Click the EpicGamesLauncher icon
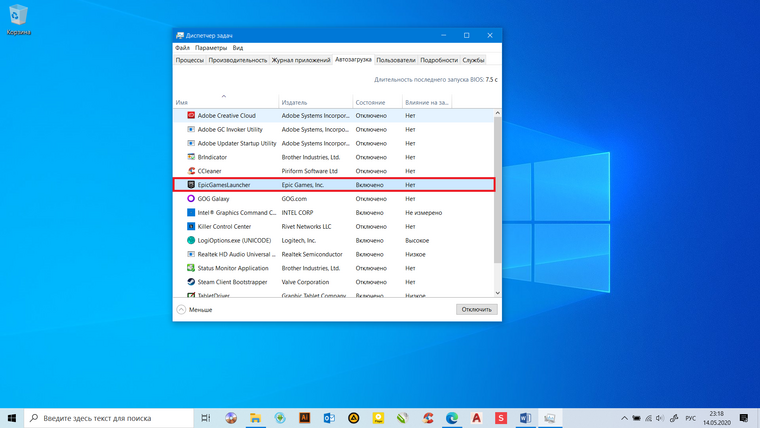This screenshot has height=428, width=760. point(191,185)
